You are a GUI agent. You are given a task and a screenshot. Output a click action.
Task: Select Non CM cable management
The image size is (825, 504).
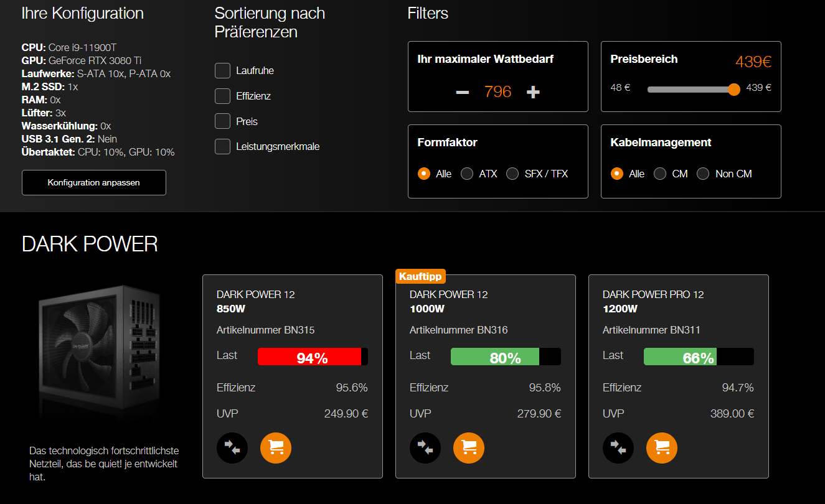coord(703,174)
